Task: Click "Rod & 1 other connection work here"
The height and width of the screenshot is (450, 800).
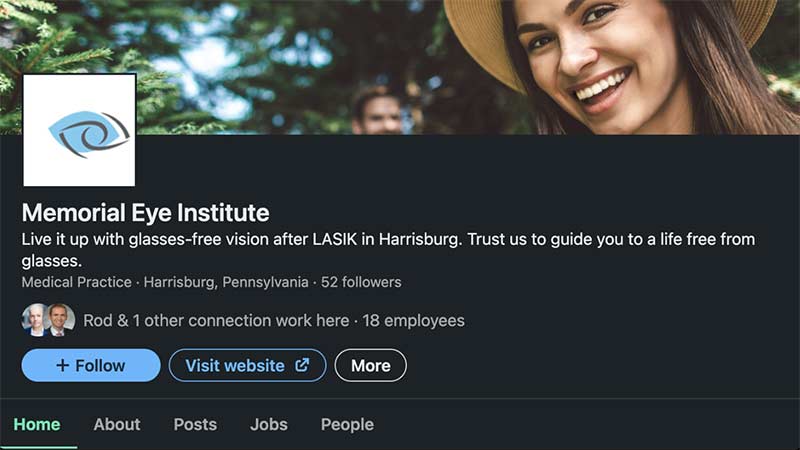Action: 215,320
